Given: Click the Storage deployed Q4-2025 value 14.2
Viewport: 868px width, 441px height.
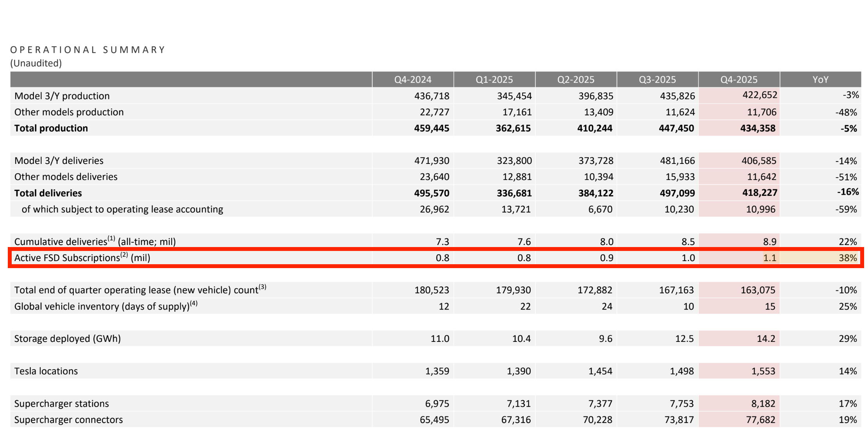Looking at the screenshot, I should (x=766, y=338).
